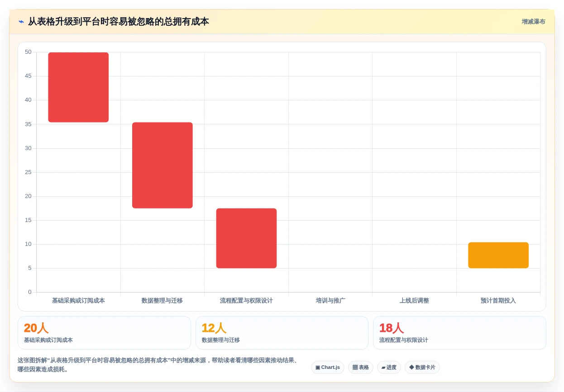The height and width of the screenshot is (392, 564).
Task: Click the 表格 tag
Action: point(361,368)
